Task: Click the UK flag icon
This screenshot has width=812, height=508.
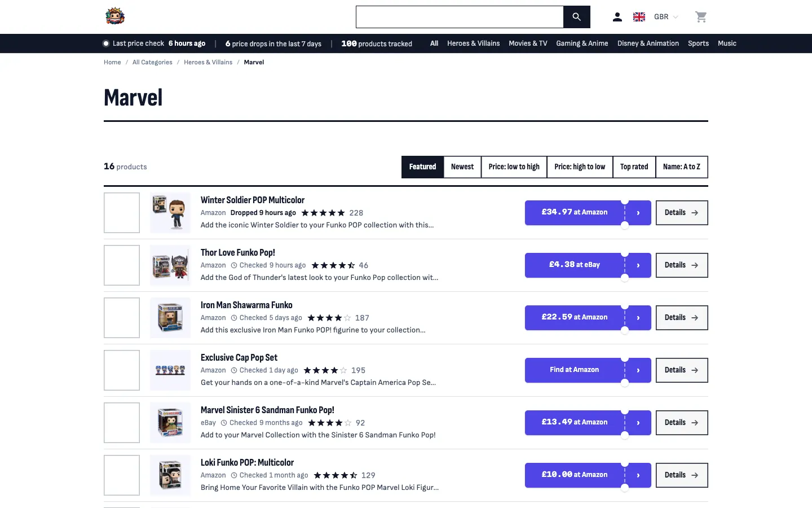Action: pyautogui.click(x=639, y=17)
